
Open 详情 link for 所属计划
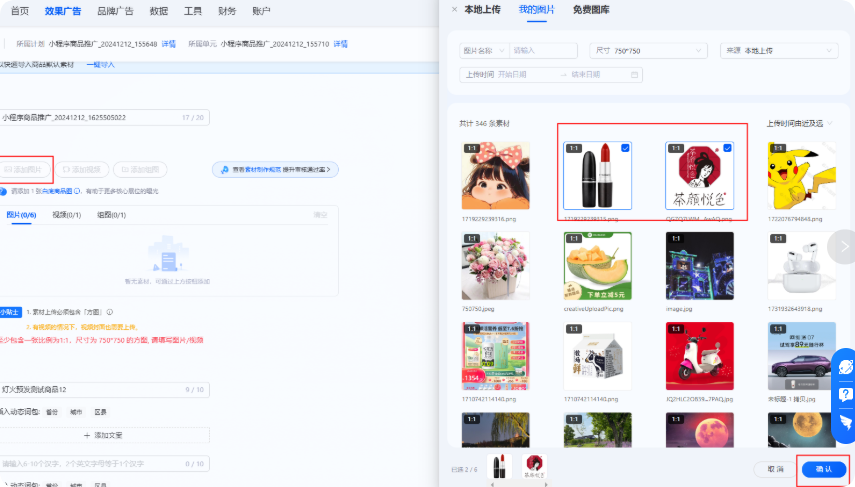point(168,44)
